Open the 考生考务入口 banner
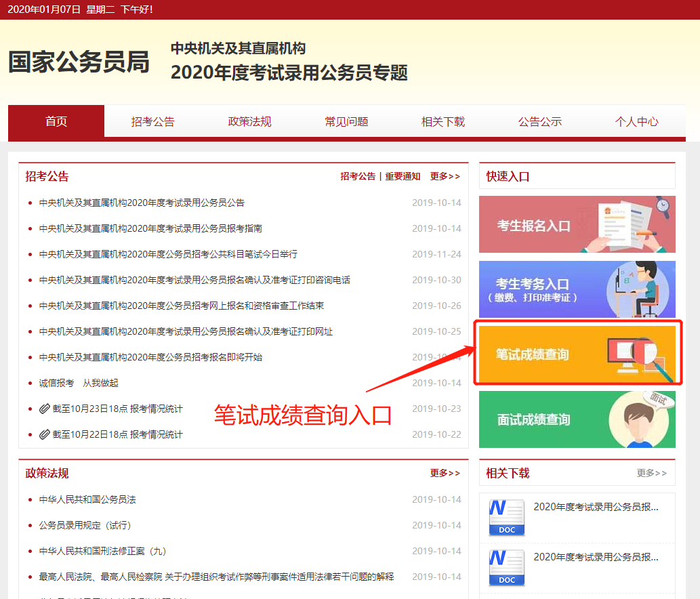 pos(577,289)
